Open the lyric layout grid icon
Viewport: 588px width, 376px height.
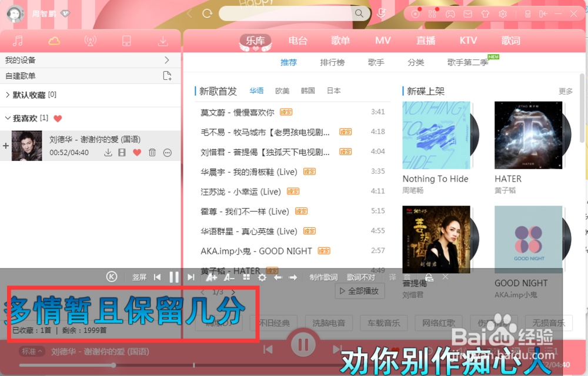[246, 277]
